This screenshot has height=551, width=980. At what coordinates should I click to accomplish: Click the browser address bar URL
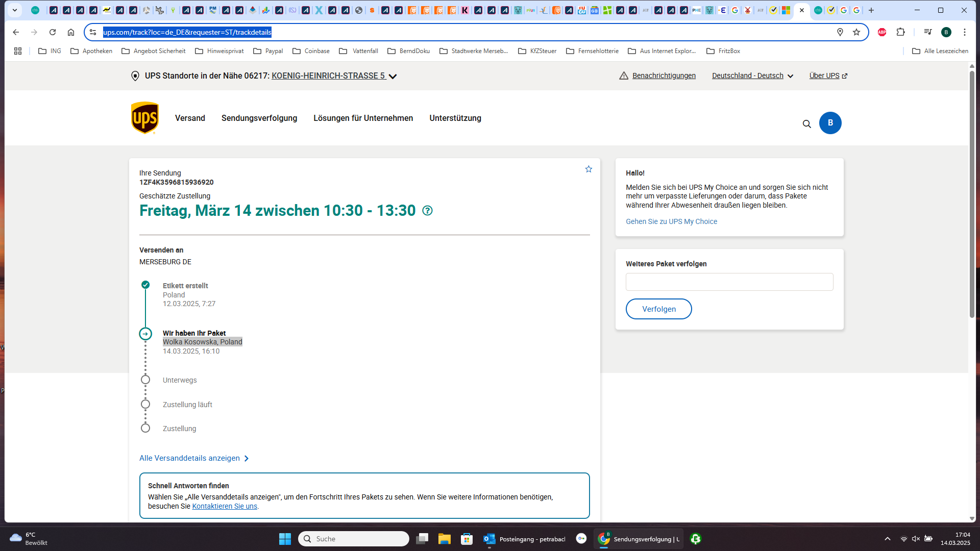187,32
